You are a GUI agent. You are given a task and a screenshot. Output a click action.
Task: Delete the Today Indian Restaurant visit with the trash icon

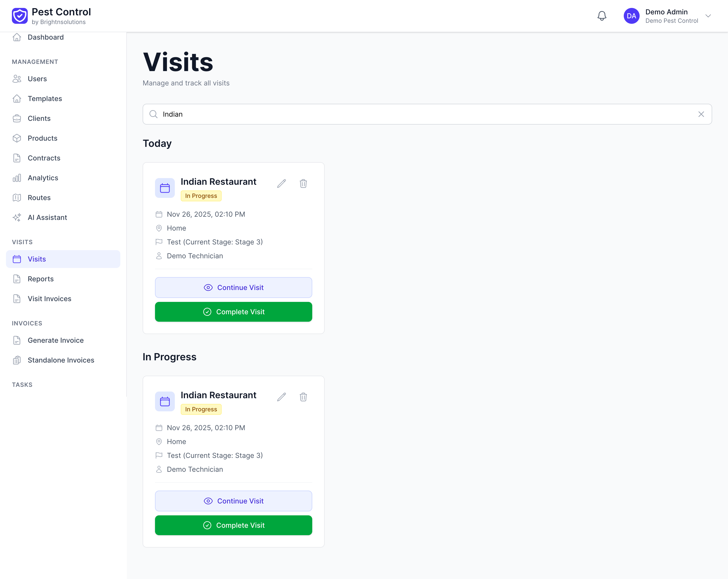pyautogui.click(x=303, y=183)
